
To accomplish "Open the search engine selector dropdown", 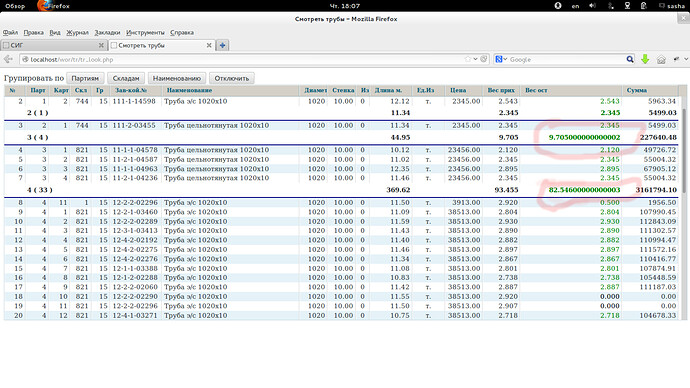I will [501, 59].
